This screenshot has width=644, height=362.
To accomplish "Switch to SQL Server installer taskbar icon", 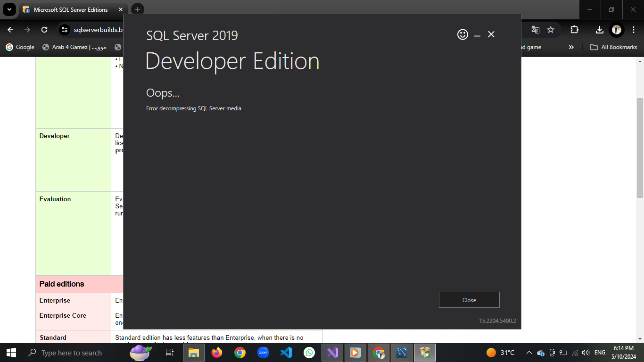I will (425, 353).
